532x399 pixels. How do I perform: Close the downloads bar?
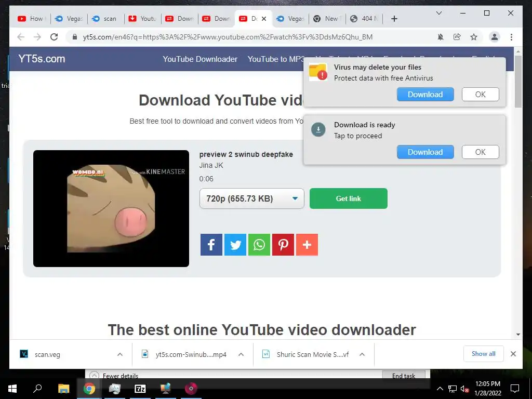(513, 354)
